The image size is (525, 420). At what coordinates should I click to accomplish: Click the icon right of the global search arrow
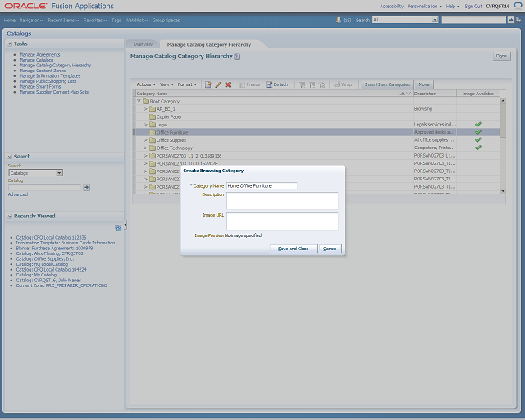(x=518, y=20)
